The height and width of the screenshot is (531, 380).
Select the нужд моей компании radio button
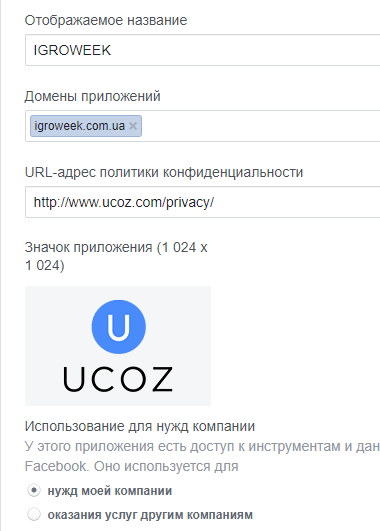(34, 490)
